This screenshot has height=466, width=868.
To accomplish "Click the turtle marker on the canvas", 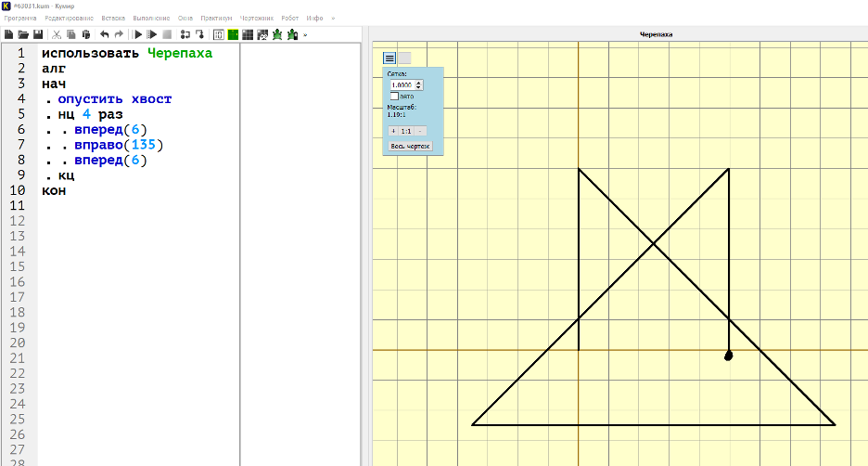I will [x=729, y=356].
